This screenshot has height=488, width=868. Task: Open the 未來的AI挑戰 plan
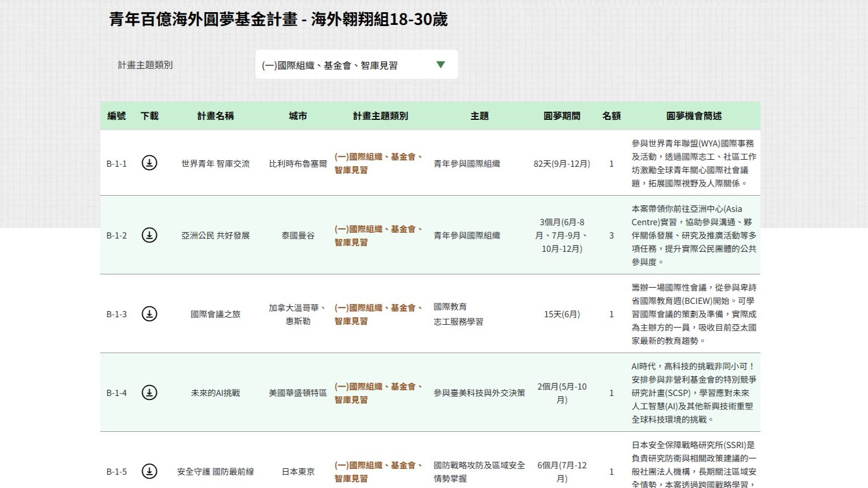pyautogui.click(x=215, y=393)
